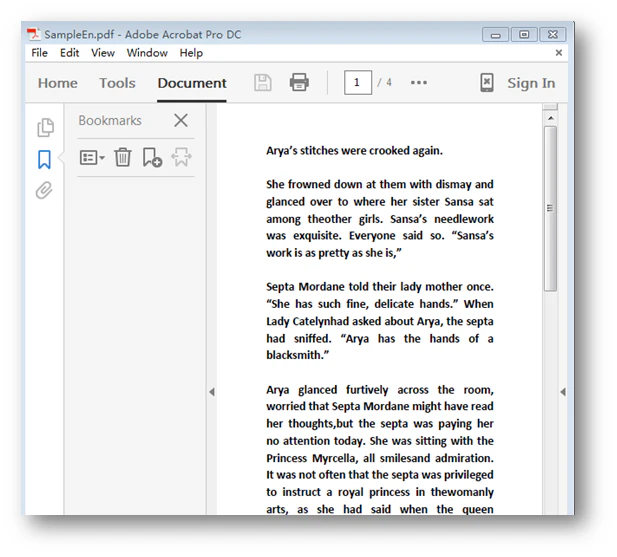This screenshot has height=557, width=617.
Task: Click the Save file icon
Action: click(x=262, y=83)
